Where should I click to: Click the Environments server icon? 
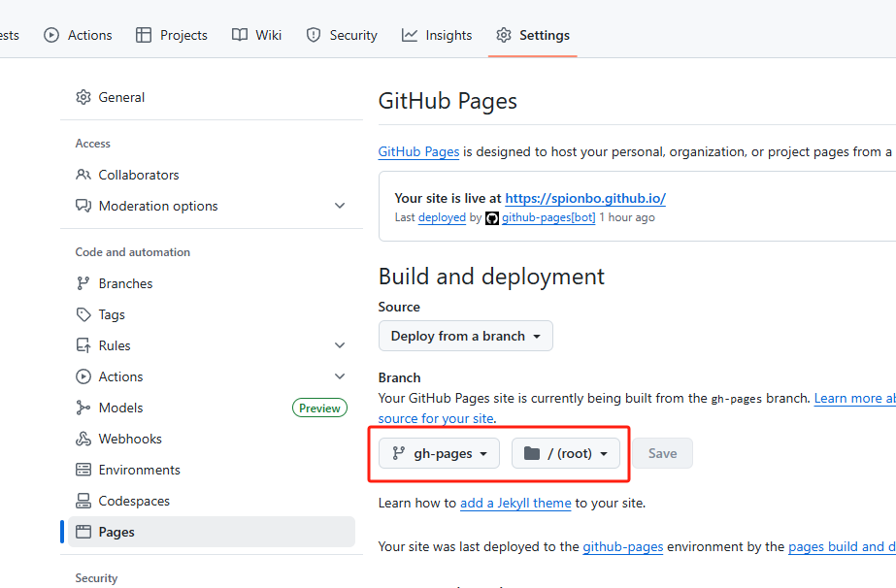(x=83, y=470)
